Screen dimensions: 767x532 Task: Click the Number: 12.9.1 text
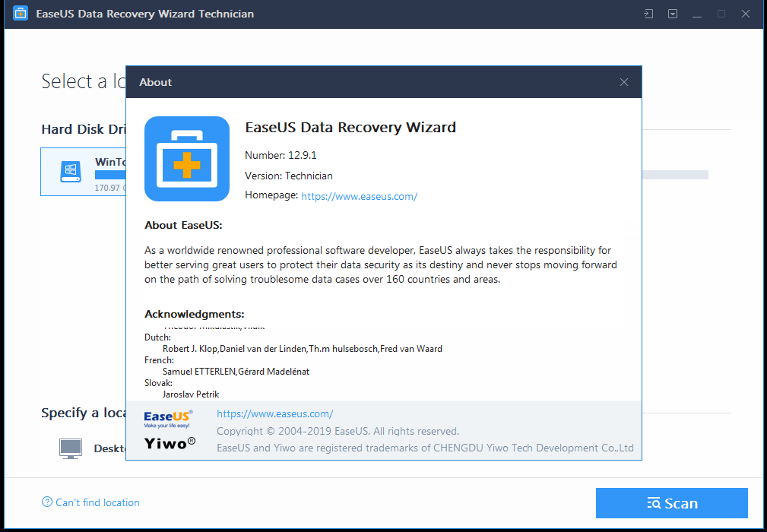coord(280,156)
